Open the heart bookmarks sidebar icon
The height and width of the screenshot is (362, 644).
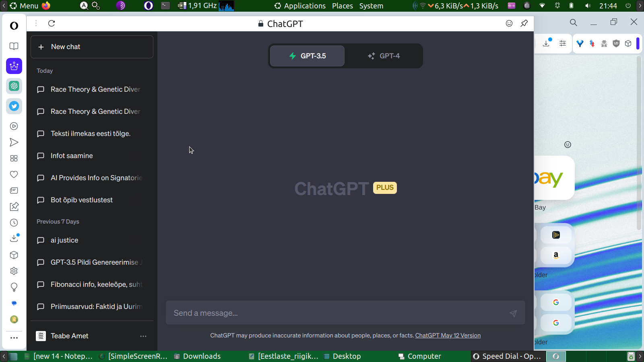click(14, 175)
